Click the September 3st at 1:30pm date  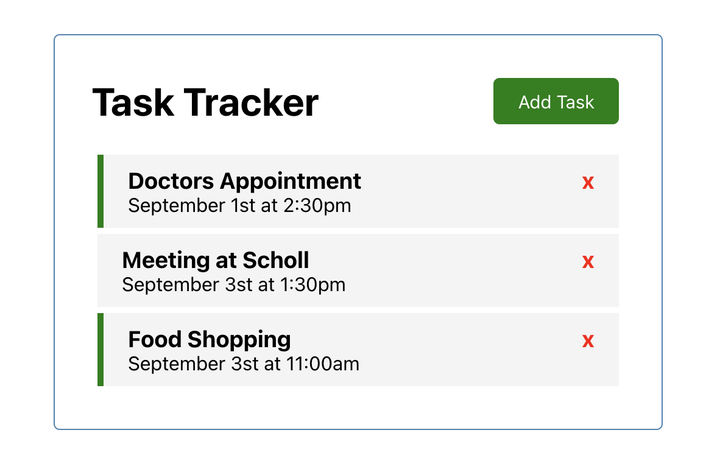click(x=234, y=285)
